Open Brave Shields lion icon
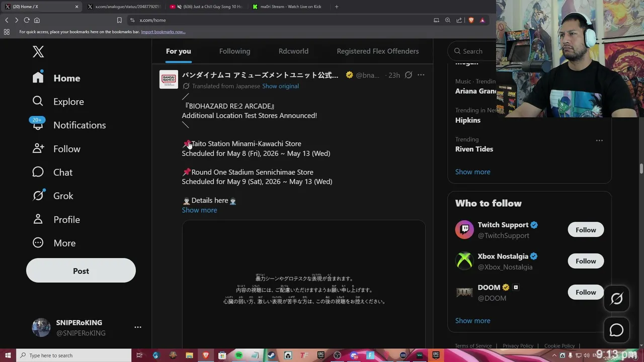 [x=471, y=20]
